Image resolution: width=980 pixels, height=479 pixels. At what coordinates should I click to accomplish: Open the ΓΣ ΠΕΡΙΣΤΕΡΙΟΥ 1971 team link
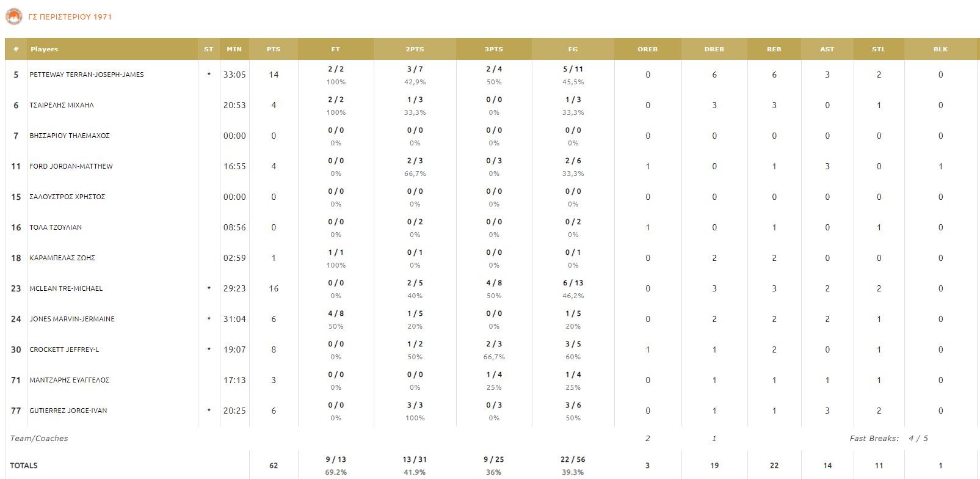(x=70, y=17)
